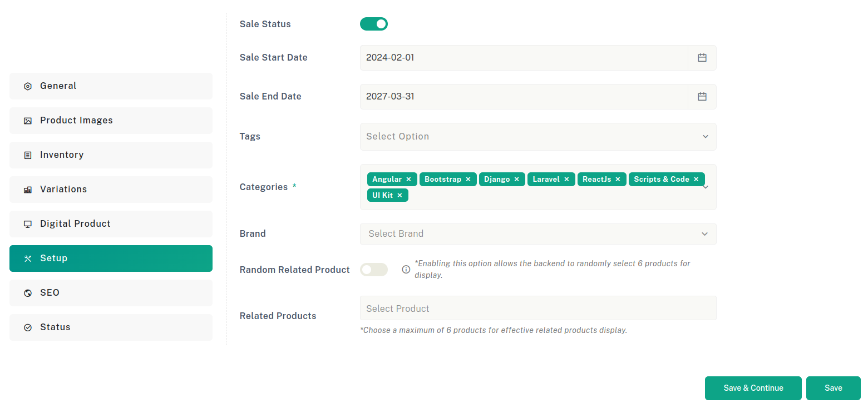Open the Sale End Date calendar icon
The height and width of the screenshot is (408, 868).
702,97
